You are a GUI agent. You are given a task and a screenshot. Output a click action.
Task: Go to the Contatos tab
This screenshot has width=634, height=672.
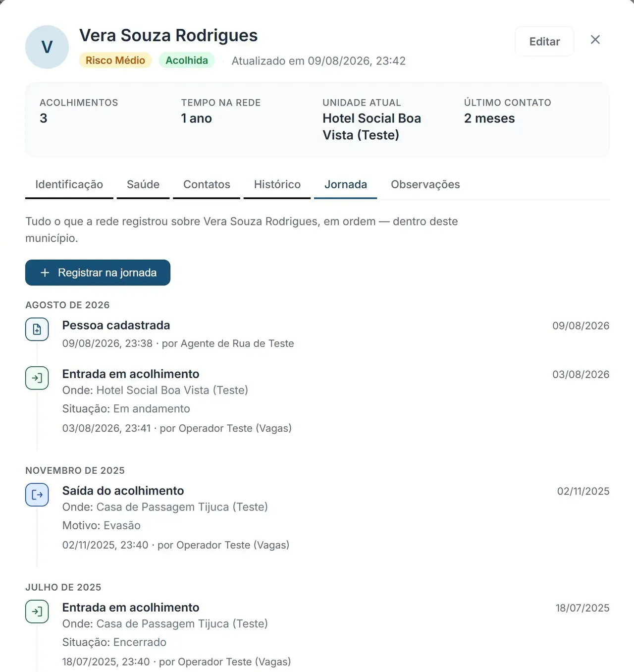pyautogui.click(x=207, y=184)
